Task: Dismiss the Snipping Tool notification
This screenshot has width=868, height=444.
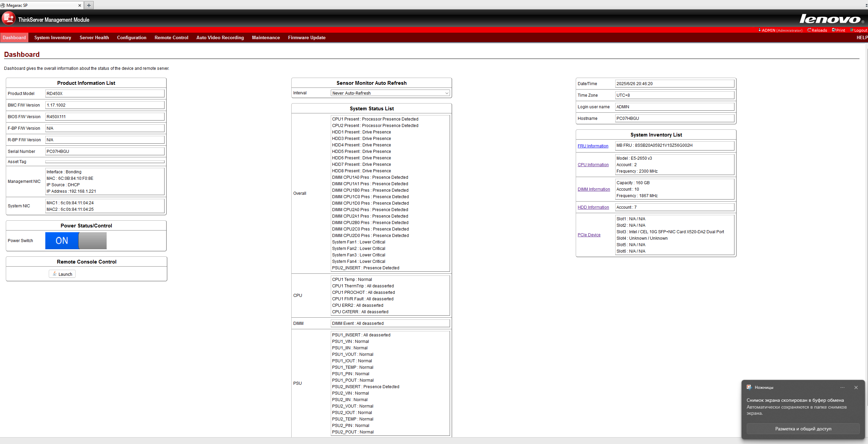Action: 856,387
